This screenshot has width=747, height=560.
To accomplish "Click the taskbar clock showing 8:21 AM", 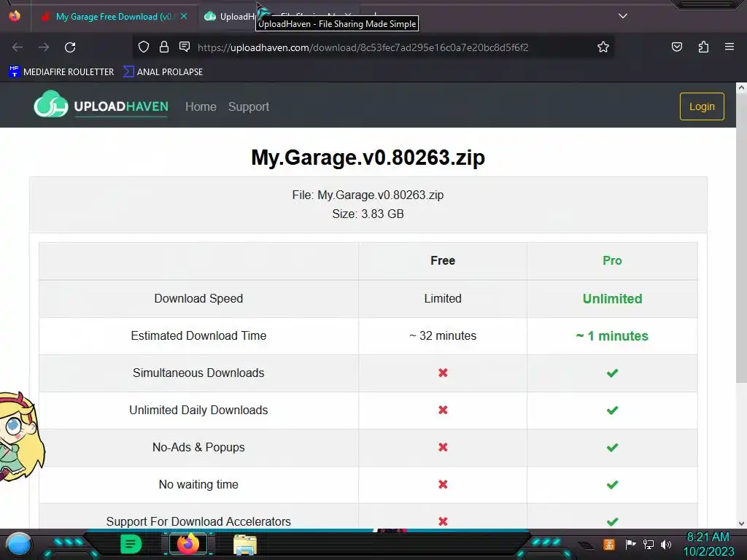I will pyautogui.click(x=708, y=544).
